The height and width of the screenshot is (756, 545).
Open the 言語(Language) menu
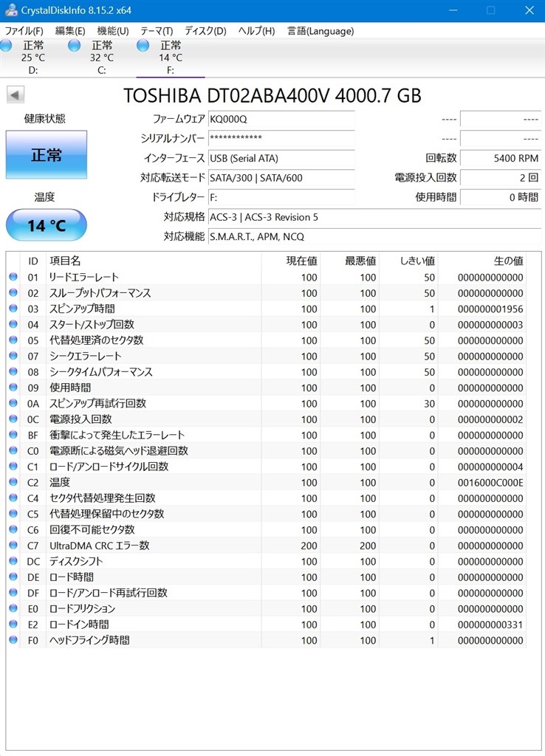click(321, 31)
